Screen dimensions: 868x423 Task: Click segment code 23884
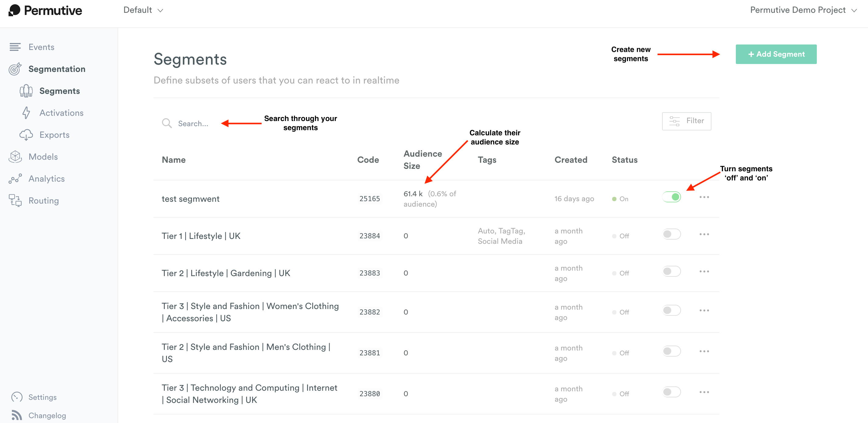click(369, 236)
